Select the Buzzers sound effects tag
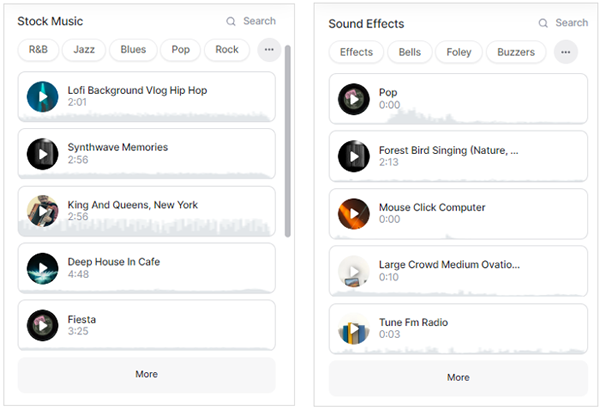 [516, 52]
